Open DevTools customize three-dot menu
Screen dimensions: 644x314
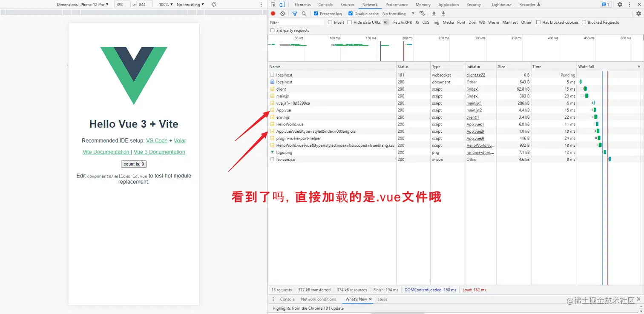pos(629,5)
